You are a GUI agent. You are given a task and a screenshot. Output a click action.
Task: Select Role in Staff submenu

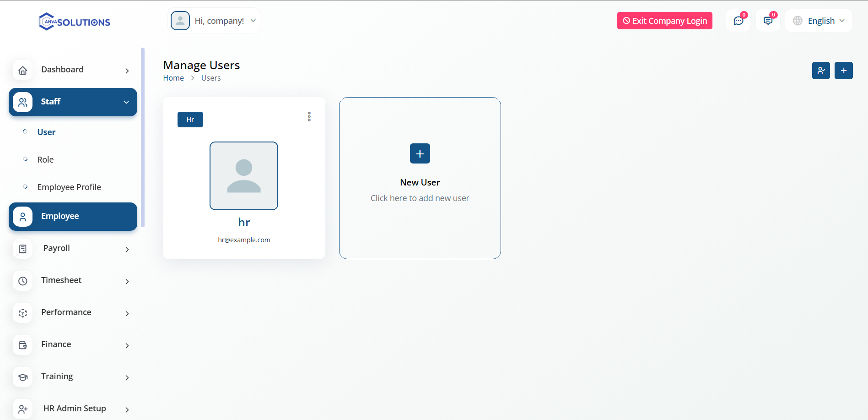coord(45,160)
